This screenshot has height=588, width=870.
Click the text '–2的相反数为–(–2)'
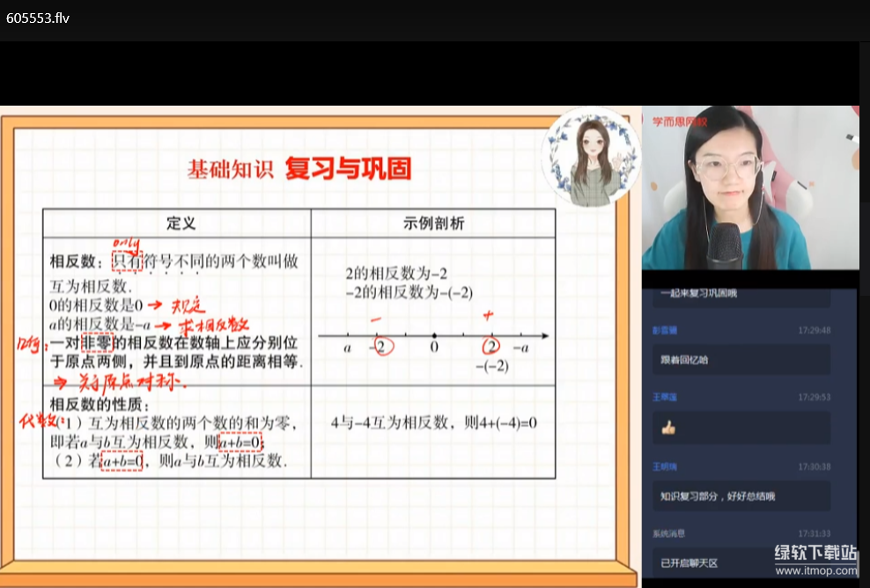click(x=409, y=292)
